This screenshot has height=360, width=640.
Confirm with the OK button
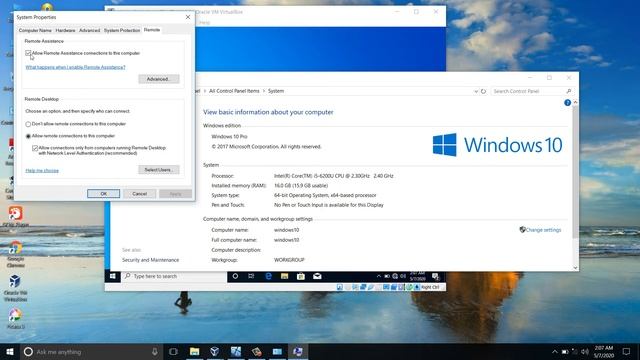point(104,193)
